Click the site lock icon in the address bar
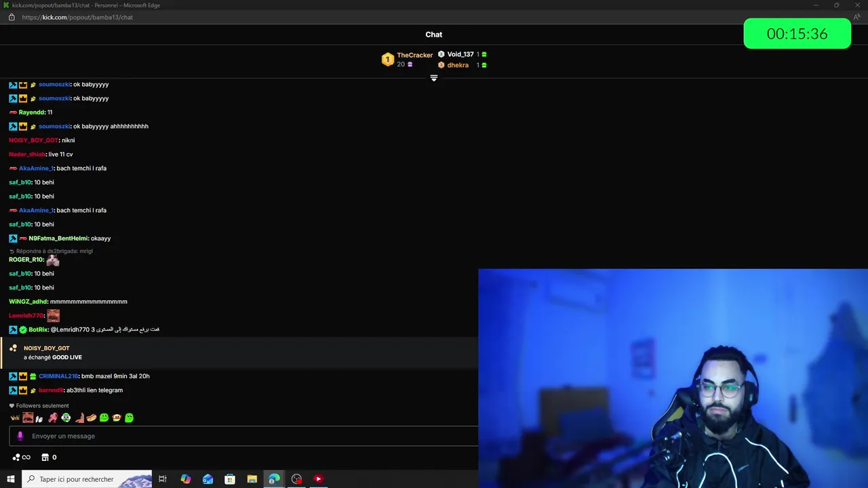Screen dimensions: 868x488 pos(12,17)
